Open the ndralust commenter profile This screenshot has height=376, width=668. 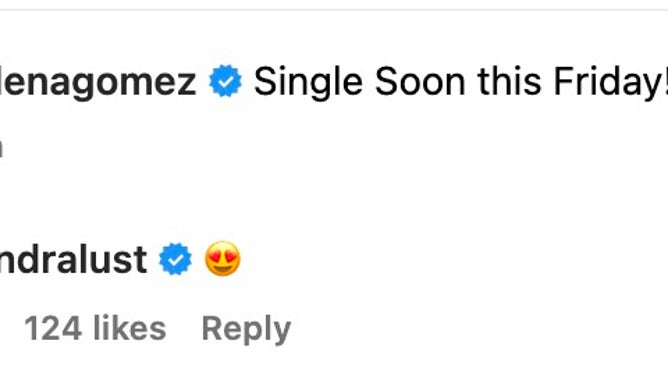pos(73,259)
